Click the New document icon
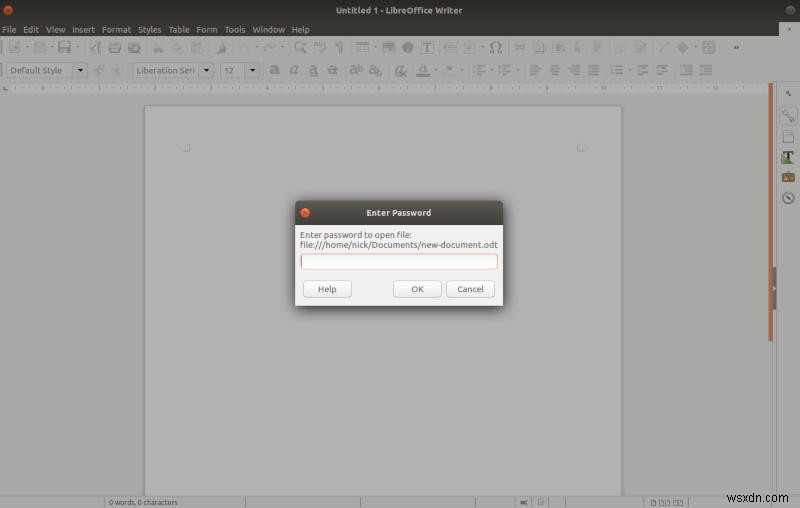 (14, 47)
